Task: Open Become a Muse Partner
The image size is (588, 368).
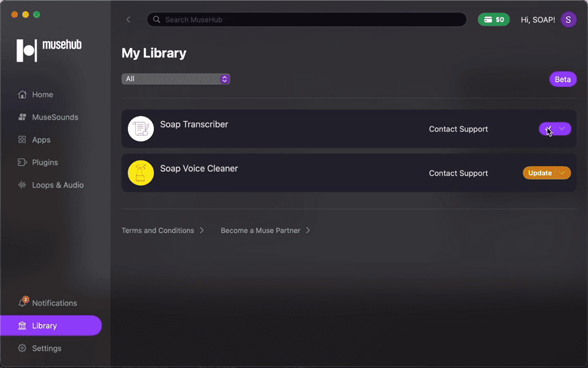Action: 260,230
